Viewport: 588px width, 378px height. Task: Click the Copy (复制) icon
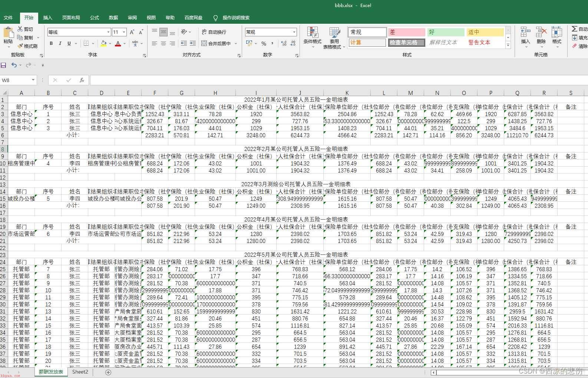[x=20, y=37]
